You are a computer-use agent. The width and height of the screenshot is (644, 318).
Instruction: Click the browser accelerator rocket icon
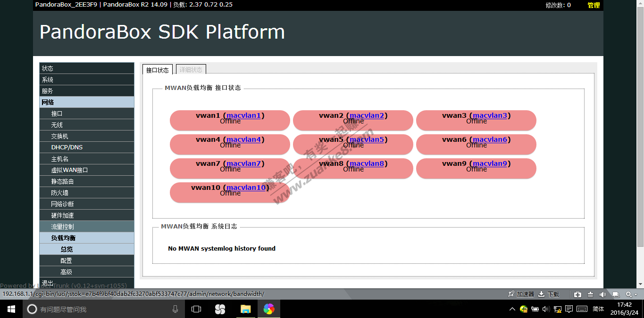[511, 294]
